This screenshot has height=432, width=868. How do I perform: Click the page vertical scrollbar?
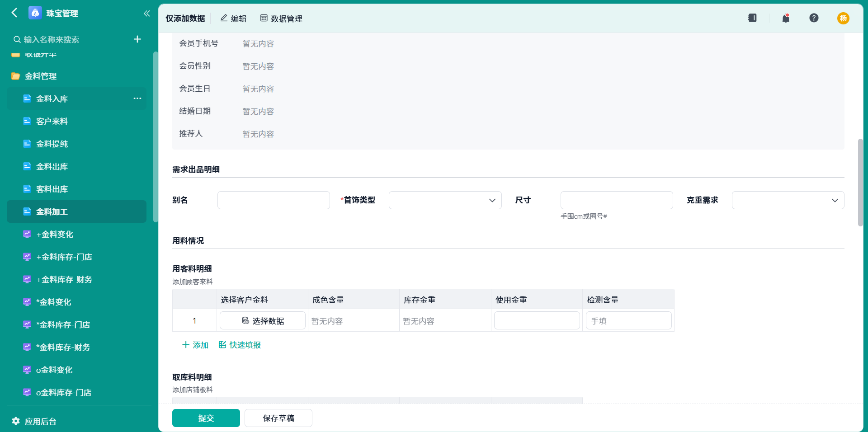point(860,183)
